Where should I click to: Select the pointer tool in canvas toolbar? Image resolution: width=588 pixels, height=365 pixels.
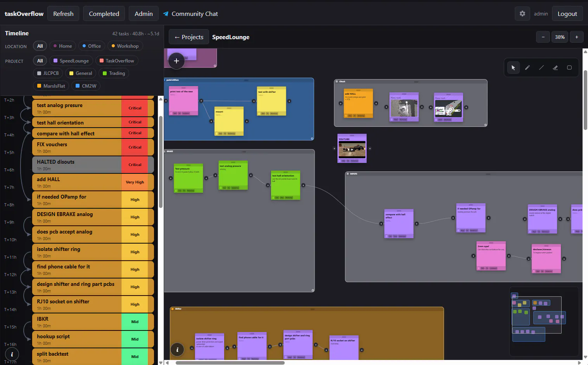point(513,67)
